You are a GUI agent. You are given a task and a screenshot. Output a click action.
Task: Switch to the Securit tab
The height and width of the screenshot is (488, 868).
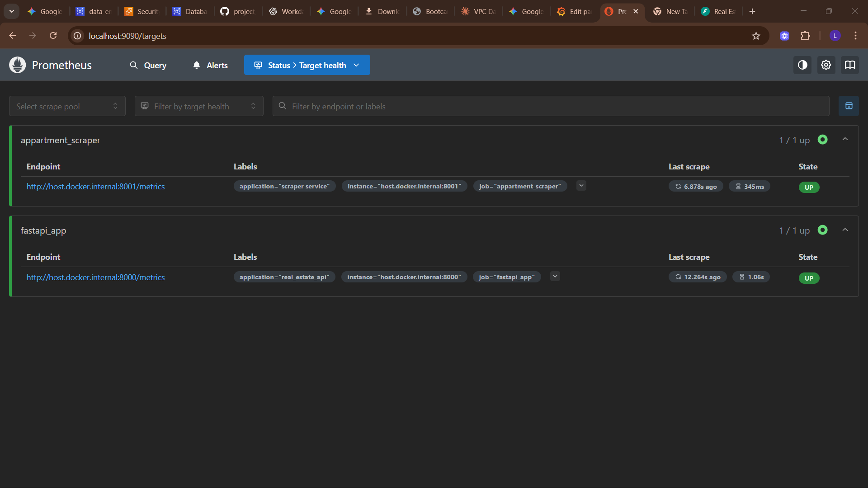(142, 11)
